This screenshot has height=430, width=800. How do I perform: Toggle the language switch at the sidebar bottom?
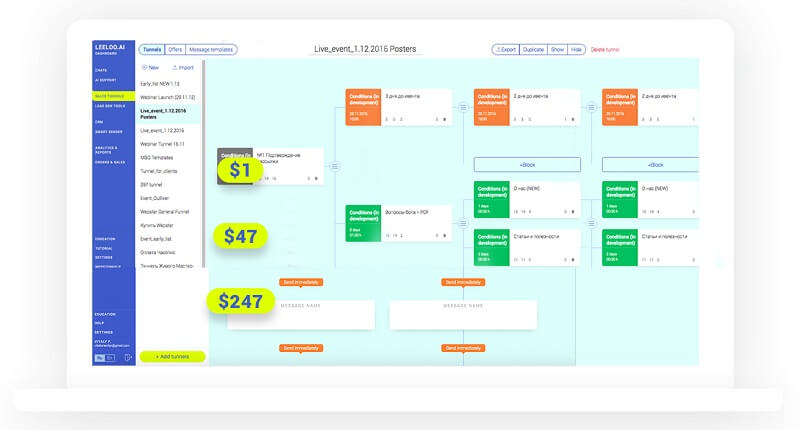click(105, 357)
